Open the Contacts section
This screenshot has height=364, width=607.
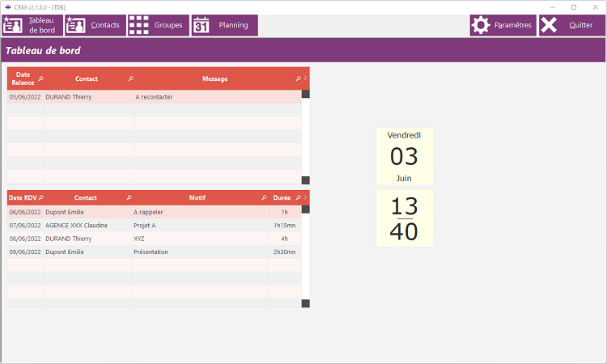click(x=96, y=25)
